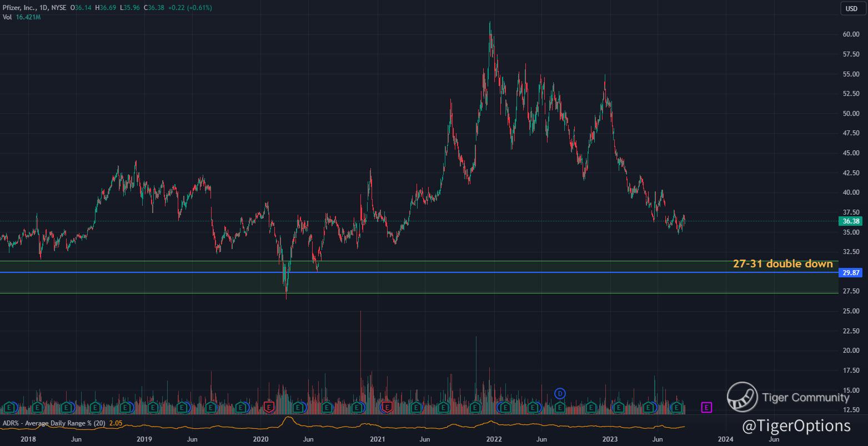
Task: Open the USD currency selector
Action: [x=851, y=8]
